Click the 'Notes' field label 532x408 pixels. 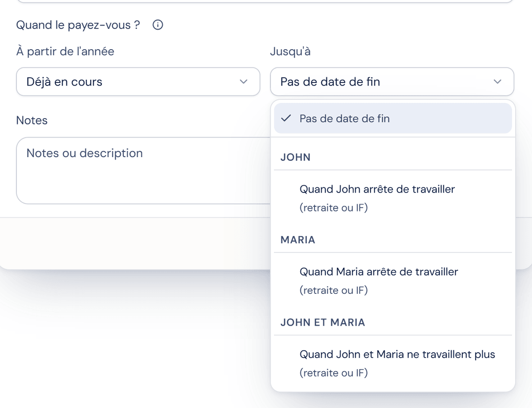32,120
